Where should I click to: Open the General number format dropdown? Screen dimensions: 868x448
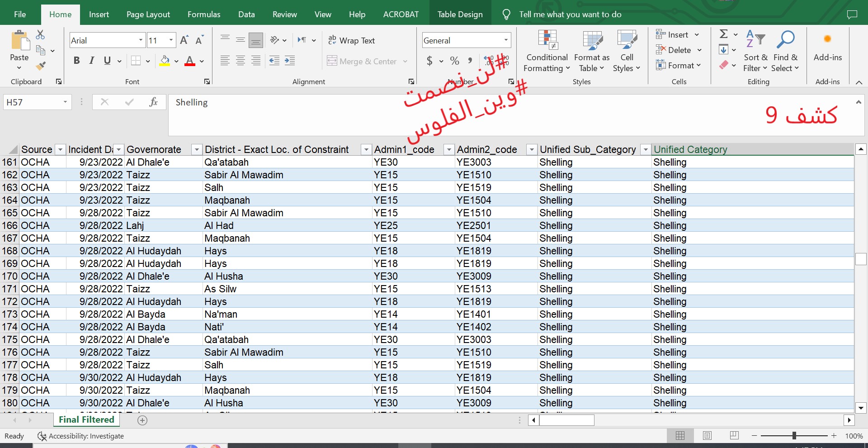[506, 40]
